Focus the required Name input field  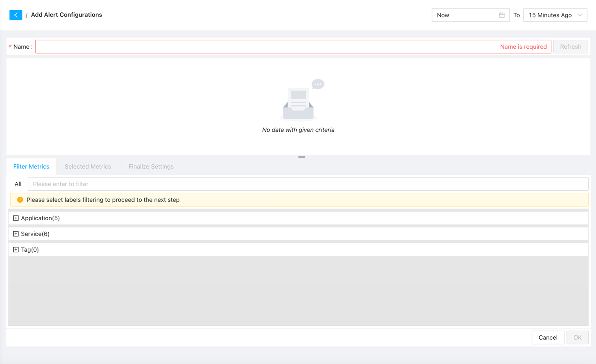[x=265, y=47]
